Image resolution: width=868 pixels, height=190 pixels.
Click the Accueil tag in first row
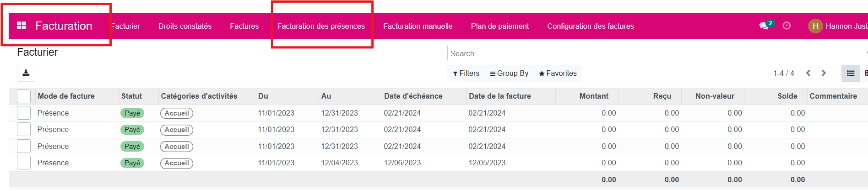coord(177,113)
